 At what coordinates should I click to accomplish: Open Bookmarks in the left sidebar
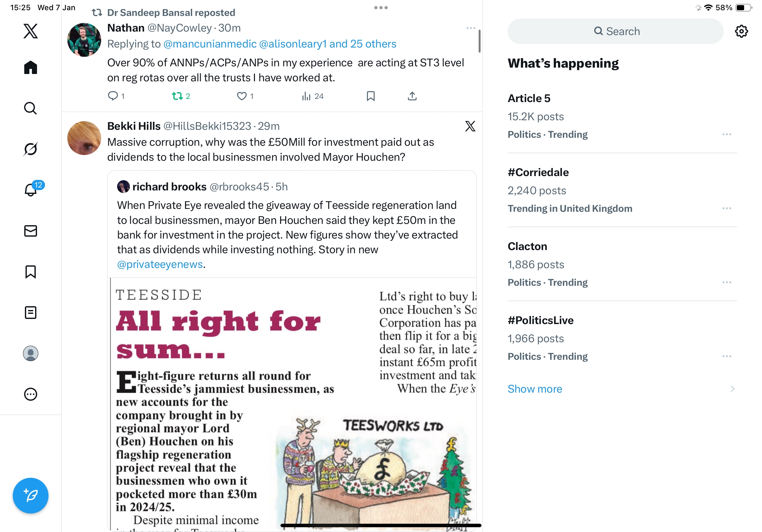(31, 272)
